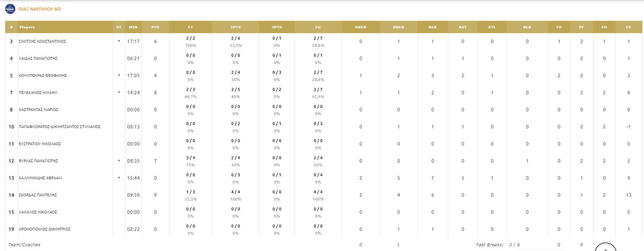Select player ΚΑΛΛΙΝΙΚΙΔΗΣ ΑΒΡΑΑΜ

click(40, 178)
